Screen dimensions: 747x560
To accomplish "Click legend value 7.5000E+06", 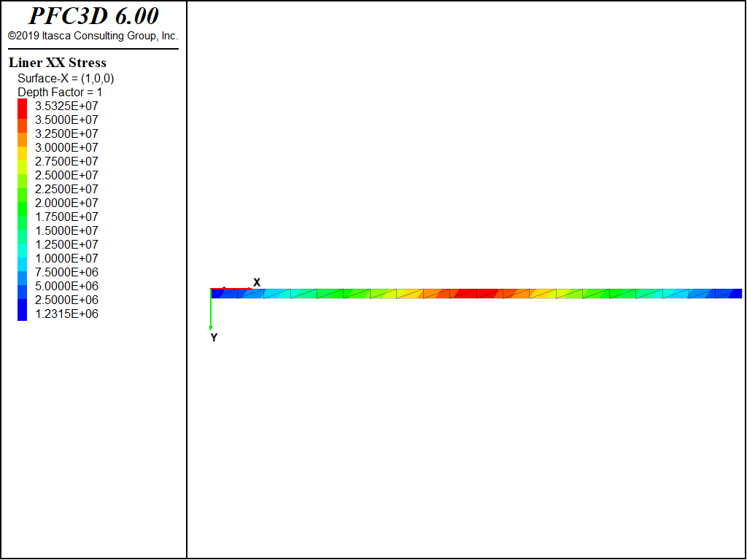I will tap(66, 272).
